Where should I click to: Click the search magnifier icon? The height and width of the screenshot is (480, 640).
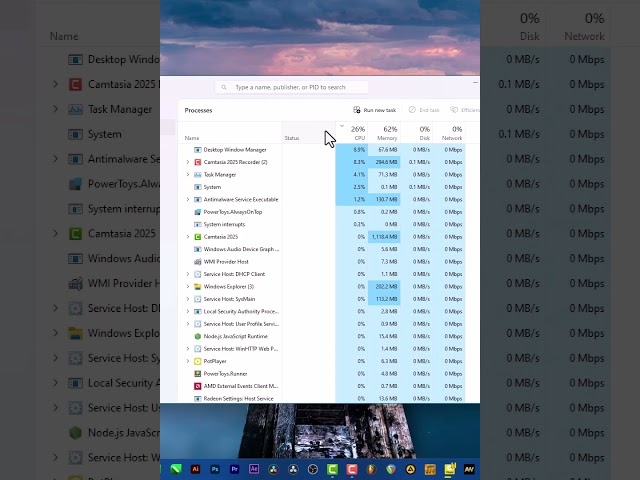click(x=224, y=87)
